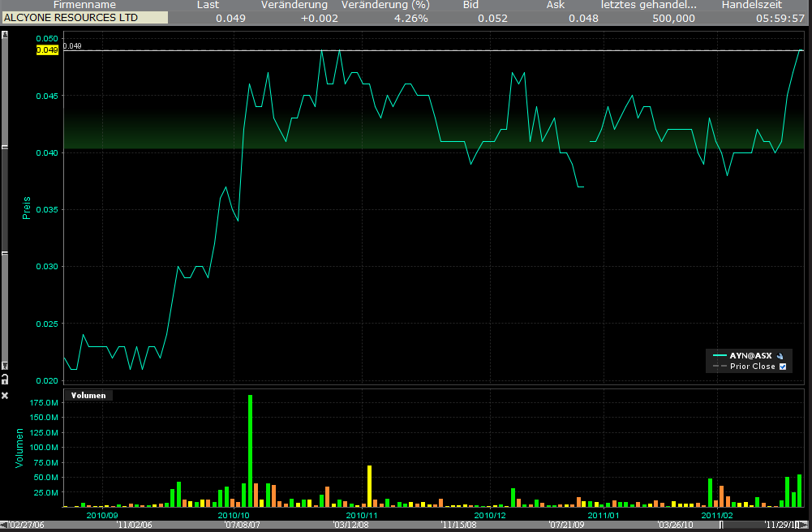
Task: Click the dashed Prior Close line symbol
Action: (720, 367)
